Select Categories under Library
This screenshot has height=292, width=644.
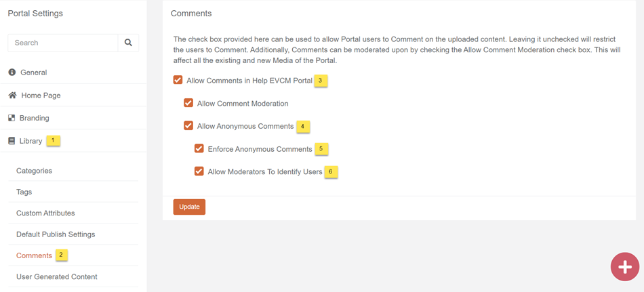34,171
